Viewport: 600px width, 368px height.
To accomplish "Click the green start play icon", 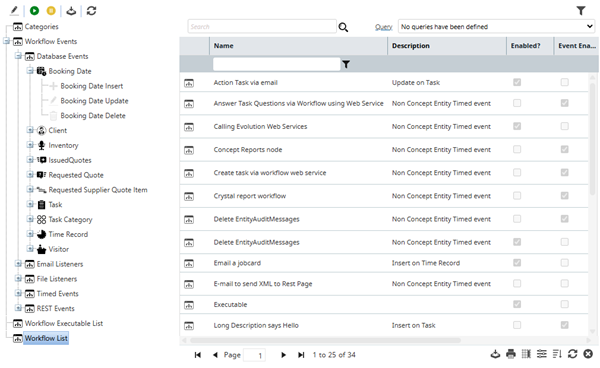I will (x=34, y=11).
